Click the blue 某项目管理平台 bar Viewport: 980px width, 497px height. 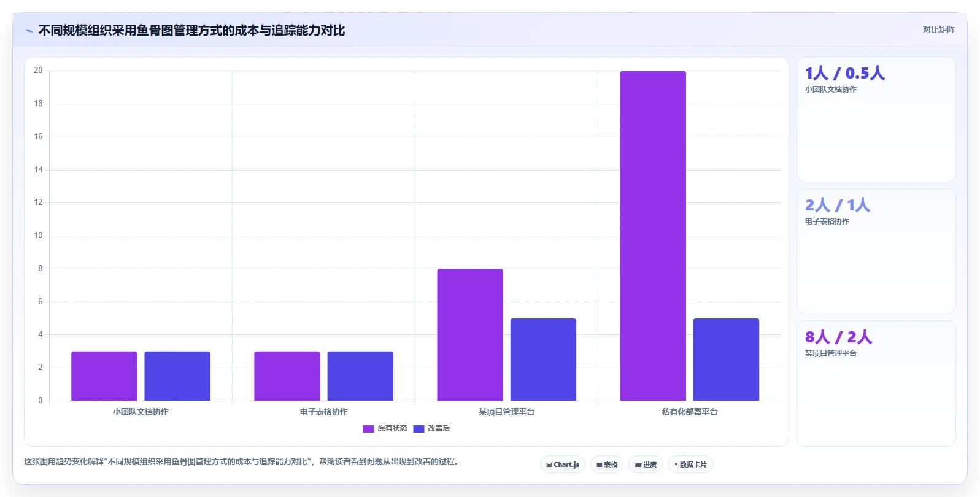543,360
